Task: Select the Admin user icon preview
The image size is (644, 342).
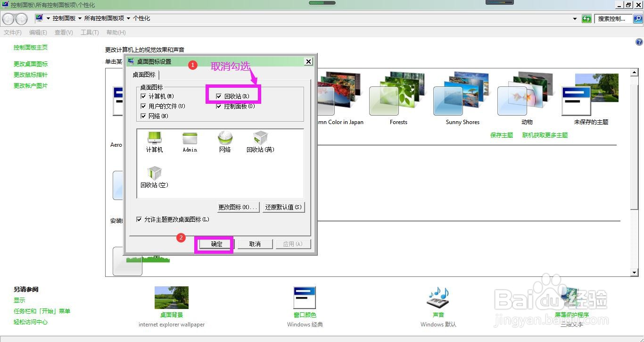Action: click(x=190, y=139)
